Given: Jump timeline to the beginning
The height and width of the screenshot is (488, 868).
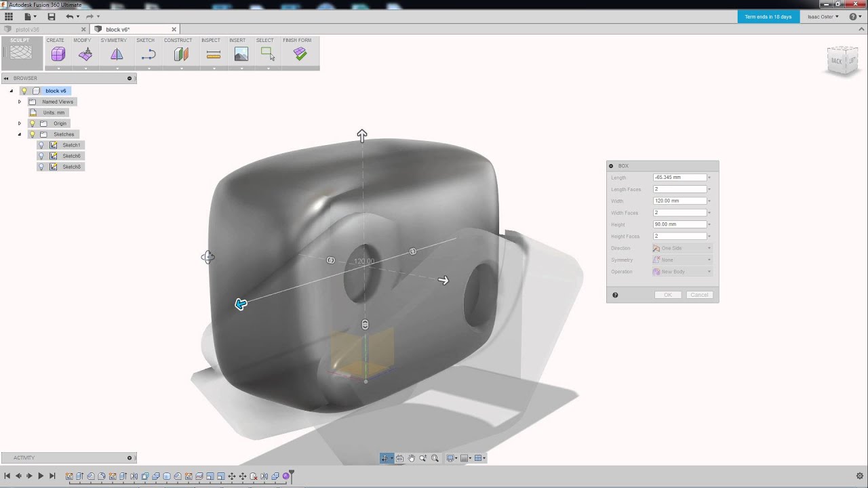Looking at the screenshot, I should pyautogui.click(x=7, y=476).
